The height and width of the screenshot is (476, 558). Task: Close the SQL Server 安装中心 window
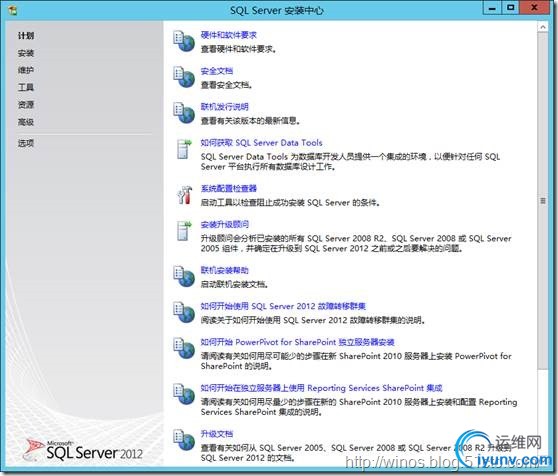click(534, 8)
